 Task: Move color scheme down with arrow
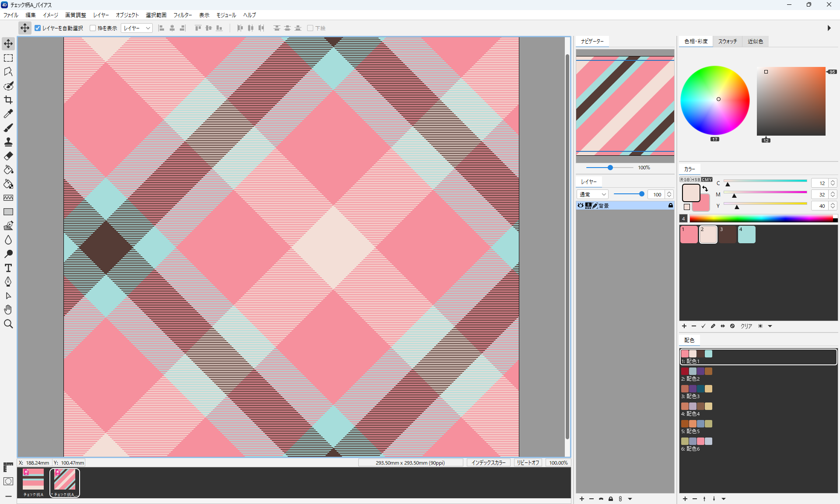coord(714,499)
